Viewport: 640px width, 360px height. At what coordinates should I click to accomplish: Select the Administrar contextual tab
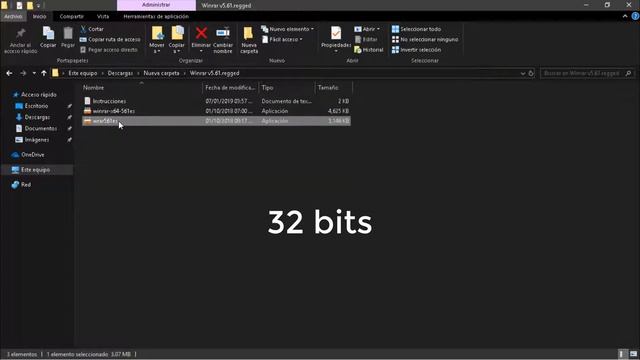(x=156, y=5)
